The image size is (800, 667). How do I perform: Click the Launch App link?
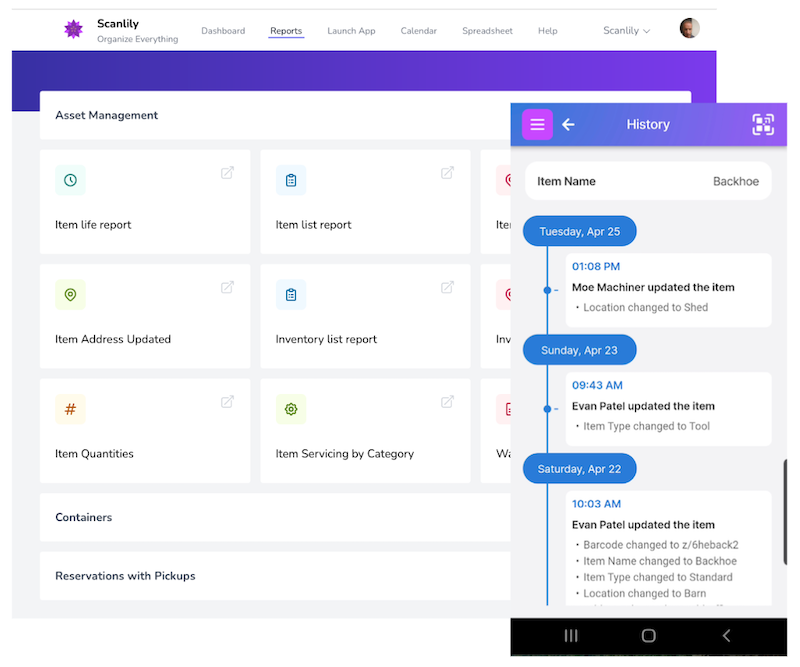pyautogui.click(x=351, y=31)
